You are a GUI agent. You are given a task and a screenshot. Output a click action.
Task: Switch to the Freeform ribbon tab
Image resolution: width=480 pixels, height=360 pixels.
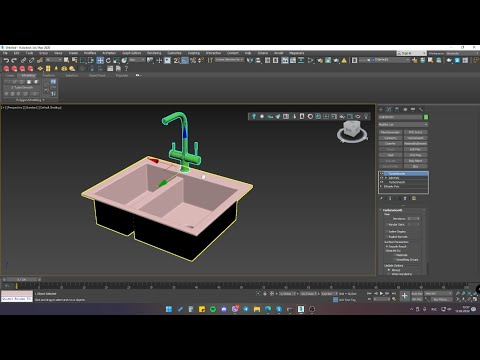pyautogui.click(x=49, y=76)
